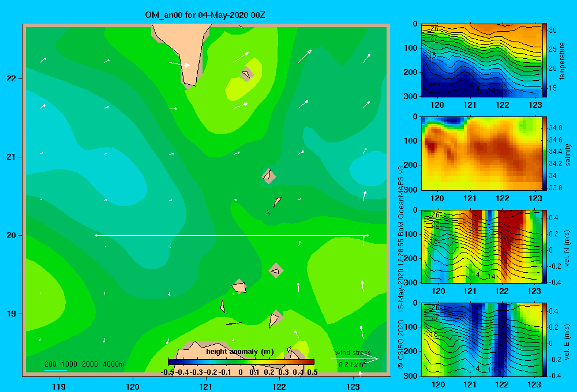
Task: Click the tick value 15 on temperature scale
Action: pyautogui.click(x=553, y=88)
